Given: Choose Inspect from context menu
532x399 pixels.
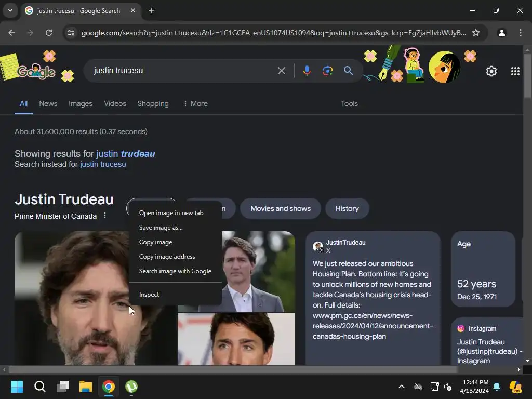Looking at the screenshot, I should tap(175, 295).
